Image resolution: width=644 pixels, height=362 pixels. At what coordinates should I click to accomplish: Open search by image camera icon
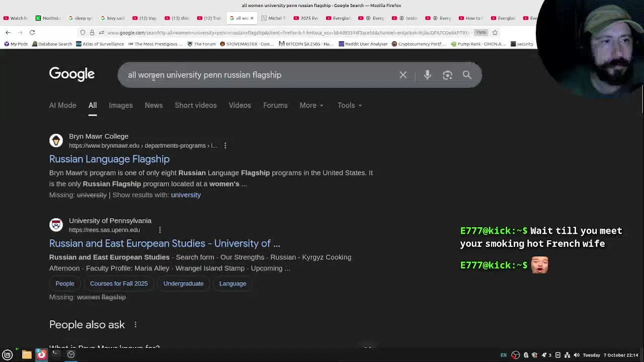[447, 75]
